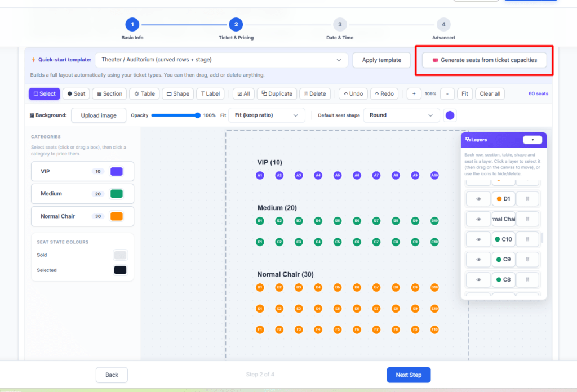
Task: Hide layer C10
Action: (478, 239)
